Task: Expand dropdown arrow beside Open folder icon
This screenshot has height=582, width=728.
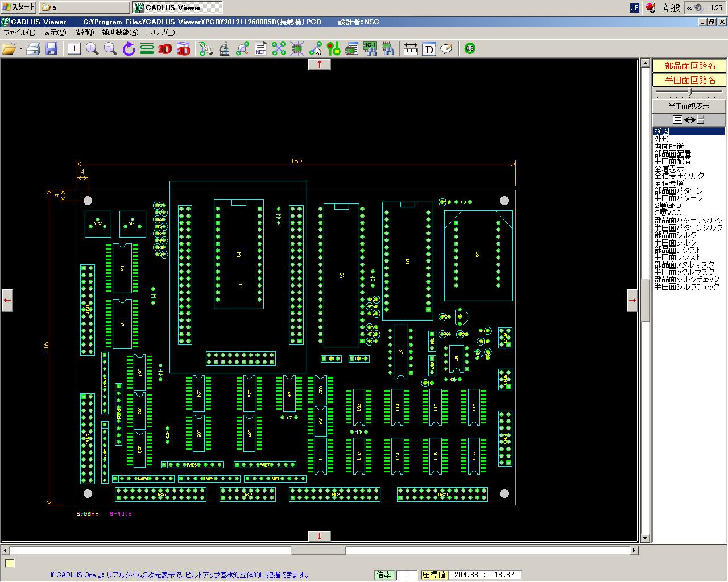Action: tap(21, 49)
